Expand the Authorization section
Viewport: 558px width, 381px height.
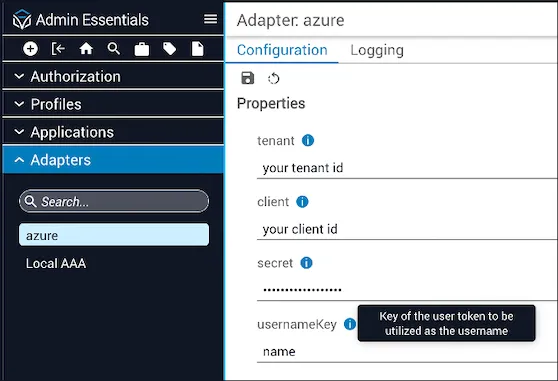tap(113, 76)
